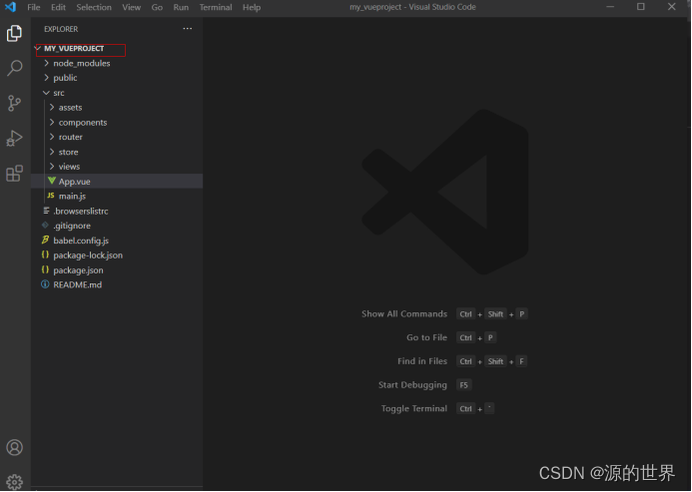This screenshot has height=492, width=692.
Task: Select package.json file name
Action: pyautogui.click(x=79, y=270)
